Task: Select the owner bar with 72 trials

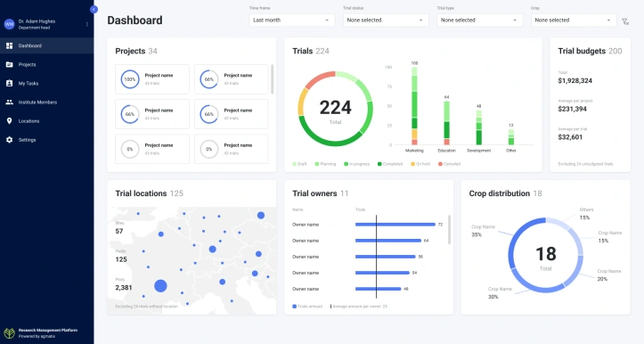Action: (395, 225)
